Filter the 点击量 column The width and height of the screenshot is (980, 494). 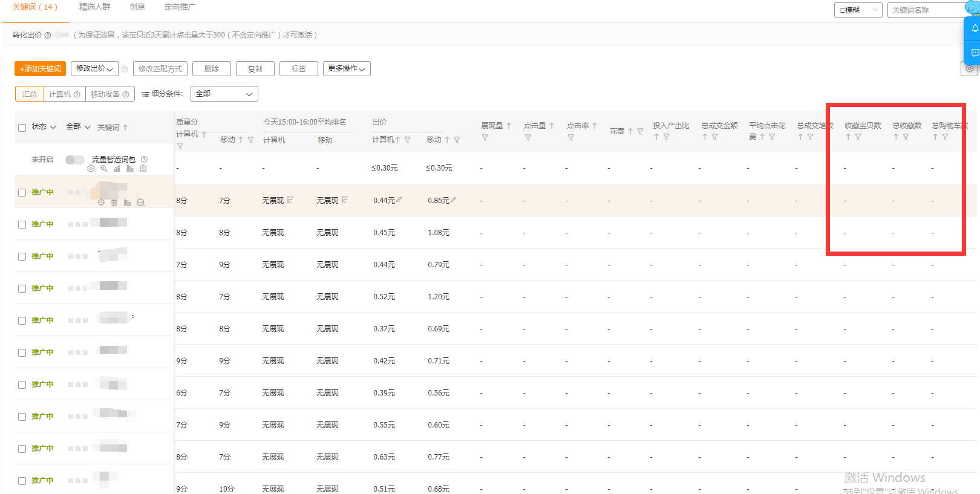click(528, 138)
